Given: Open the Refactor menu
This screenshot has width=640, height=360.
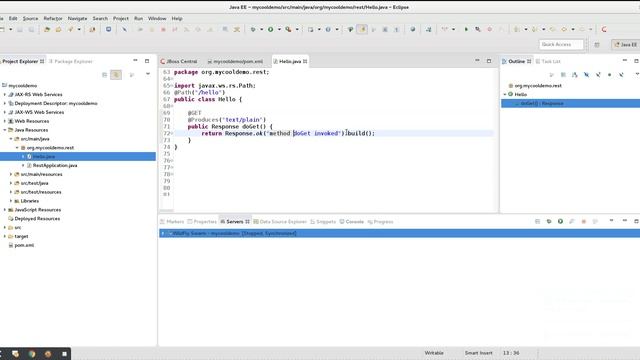Looking at the screenshot, I should pos(53,18).
